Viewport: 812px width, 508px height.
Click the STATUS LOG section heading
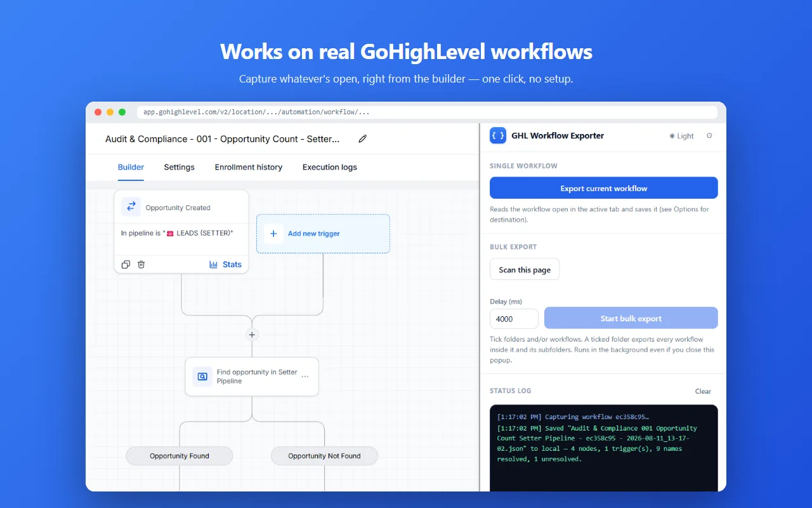tap(511, 391)
